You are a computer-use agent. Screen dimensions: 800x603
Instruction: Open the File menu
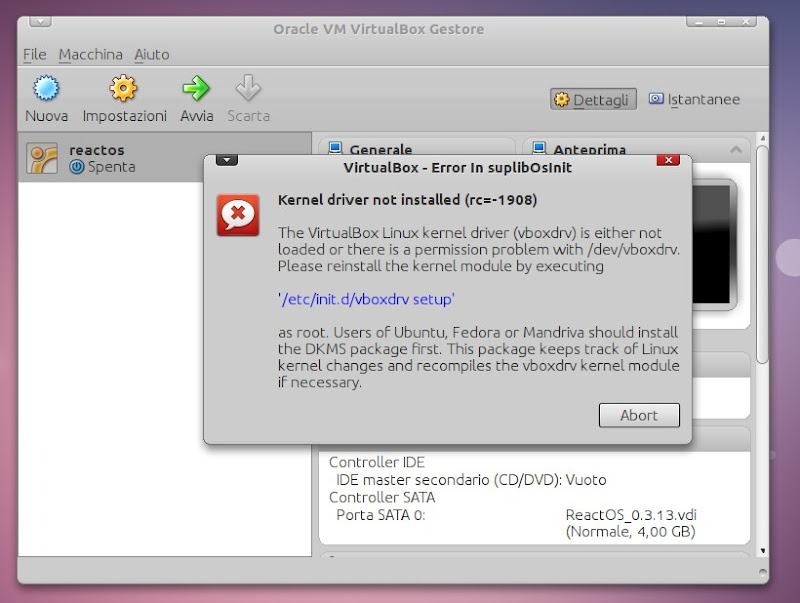(x=35, y=54)
